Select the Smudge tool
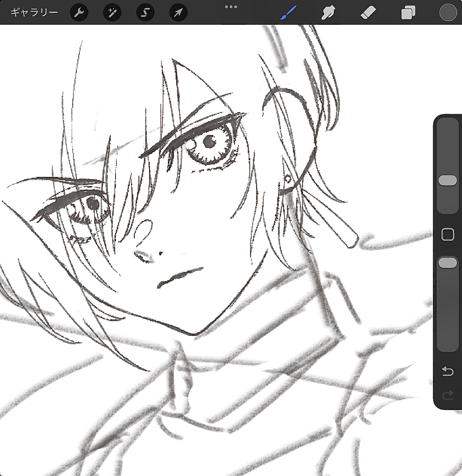This screenshot has height=476, width=462. [x=328, y=13]
